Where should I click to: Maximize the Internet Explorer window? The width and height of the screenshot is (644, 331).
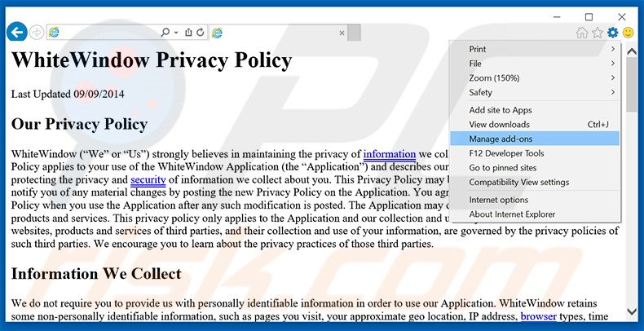coord(589,17)
